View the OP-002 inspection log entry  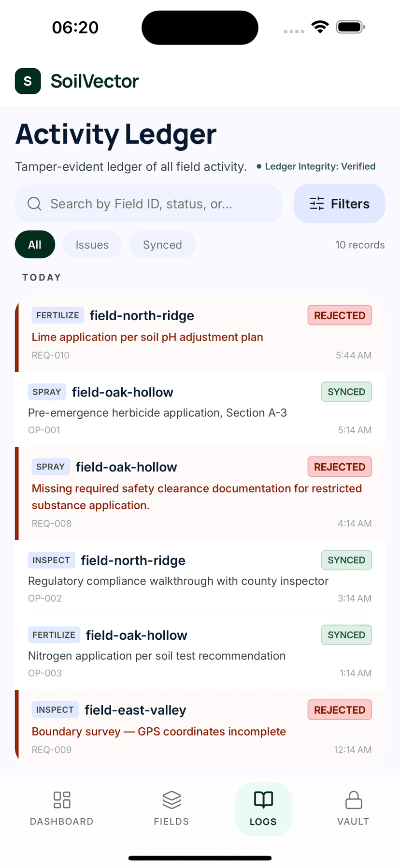pos(200,578)
